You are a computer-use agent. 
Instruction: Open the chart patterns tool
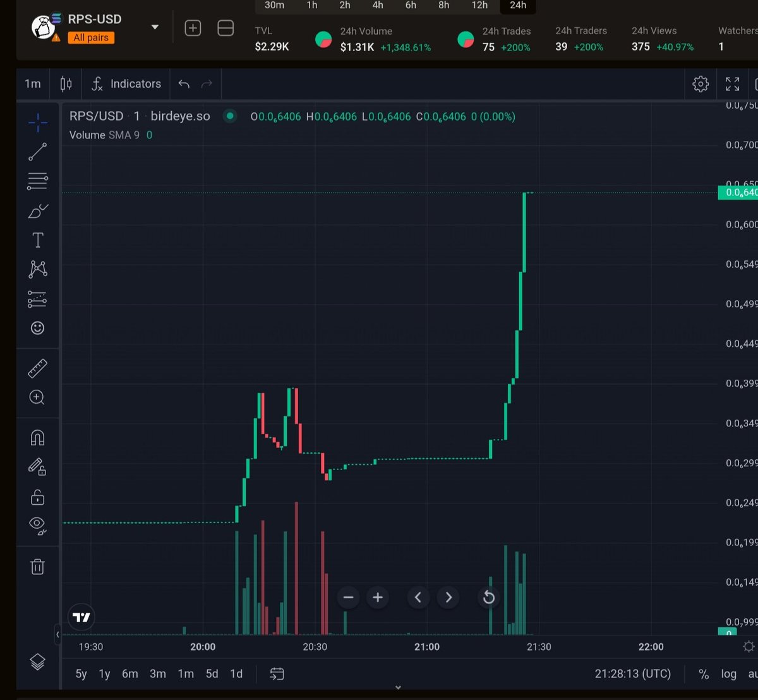click(x=37, y=269)
